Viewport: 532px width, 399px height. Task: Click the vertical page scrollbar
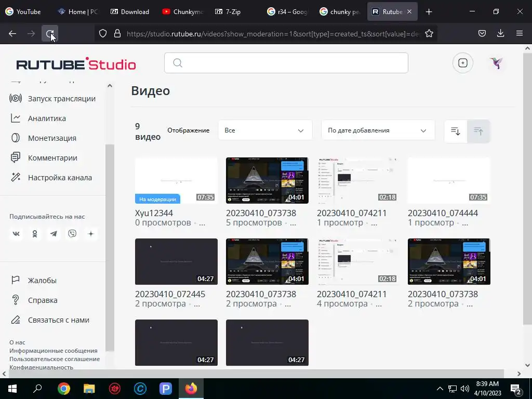[x=528, y=188]
